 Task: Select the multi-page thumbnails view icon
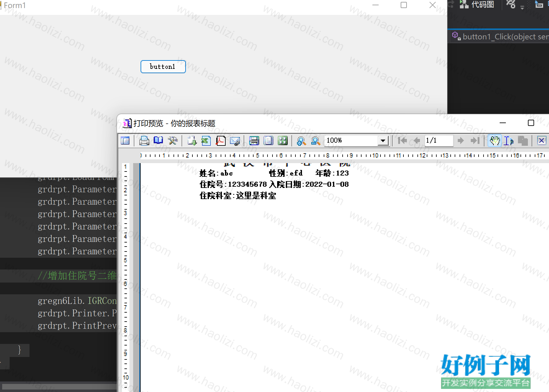(x=283, y=141)
